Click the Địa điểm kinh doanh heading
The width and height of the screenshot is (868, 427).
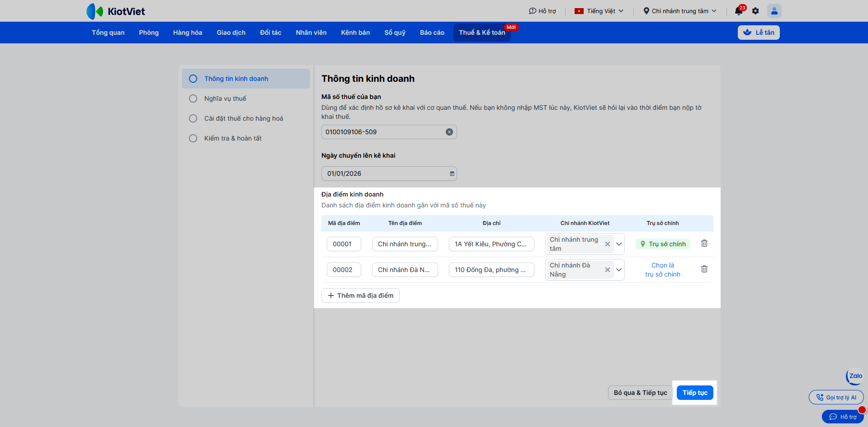tap(353, 194)
